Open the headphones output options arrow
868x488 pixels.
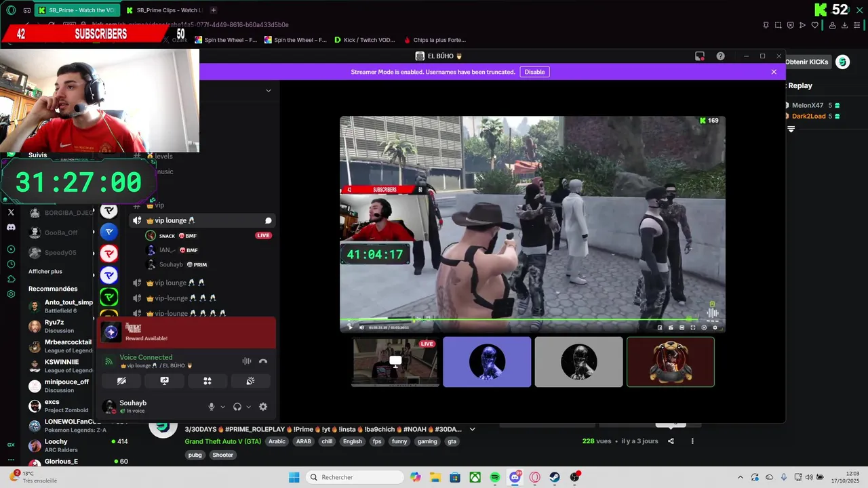click(248, 407)
